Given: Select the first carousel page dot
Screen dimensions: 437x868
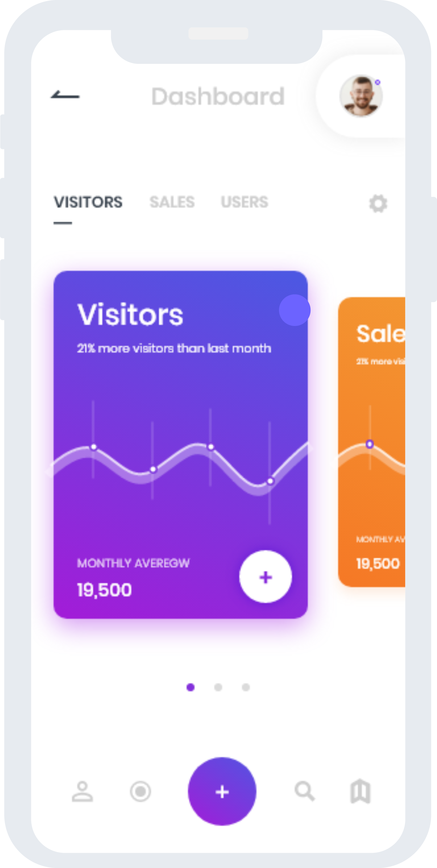Looking at the screenshot, I should (191, 687).
